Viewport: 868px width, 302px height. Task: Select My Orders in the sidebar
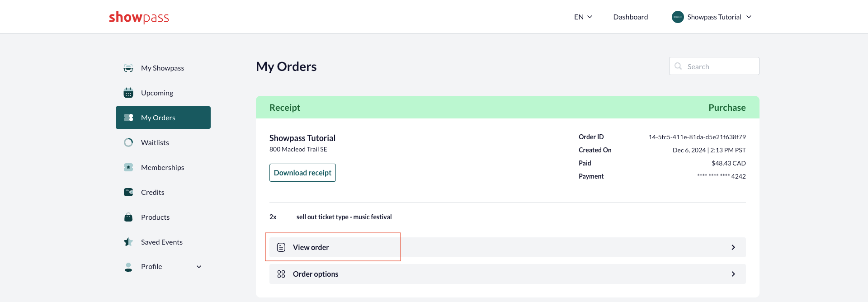(163, 118)
